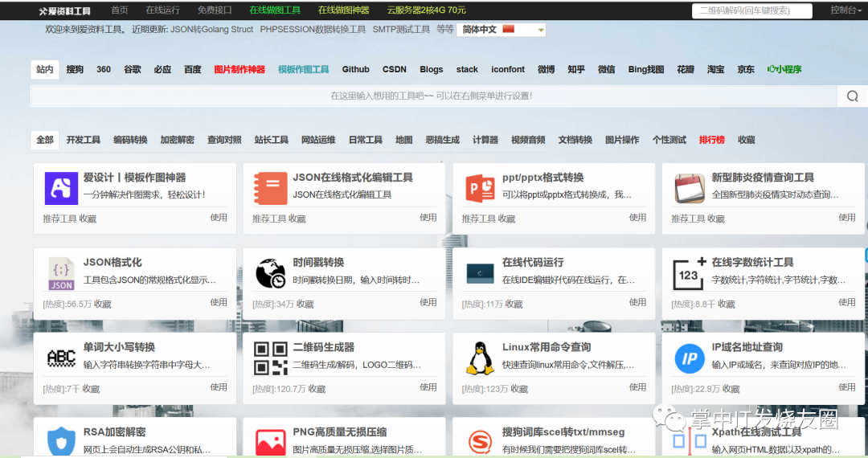Click the QR code 二维码生成器 icon
The height and width of the screenshot is (458, 868).
270,358
